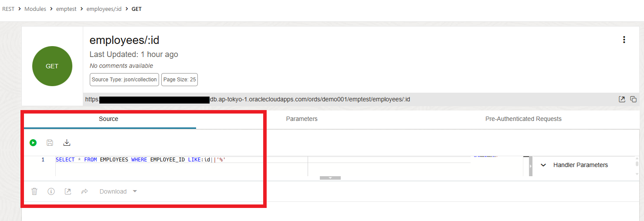Click the editor minimap preview
644x221 pixels.
pos(486,156)
